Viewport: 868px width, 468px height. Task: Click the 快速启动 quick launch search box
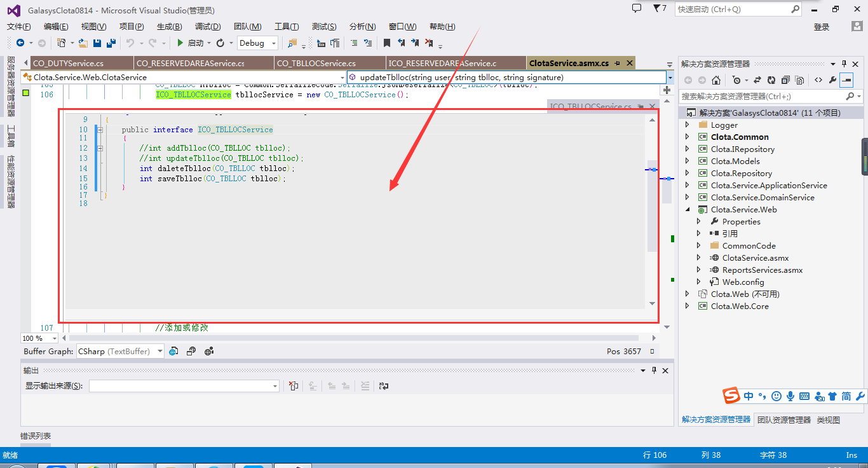coord(738,10)
